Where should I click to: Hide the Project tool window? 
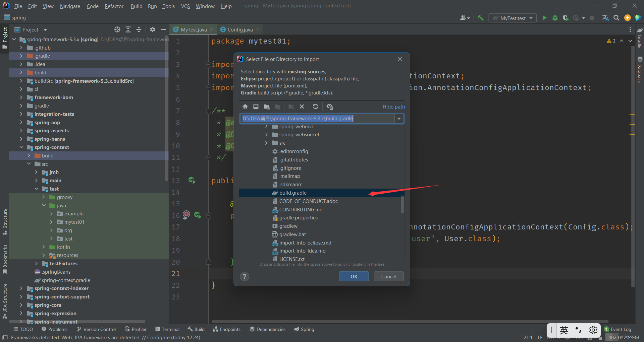(163, 29)
